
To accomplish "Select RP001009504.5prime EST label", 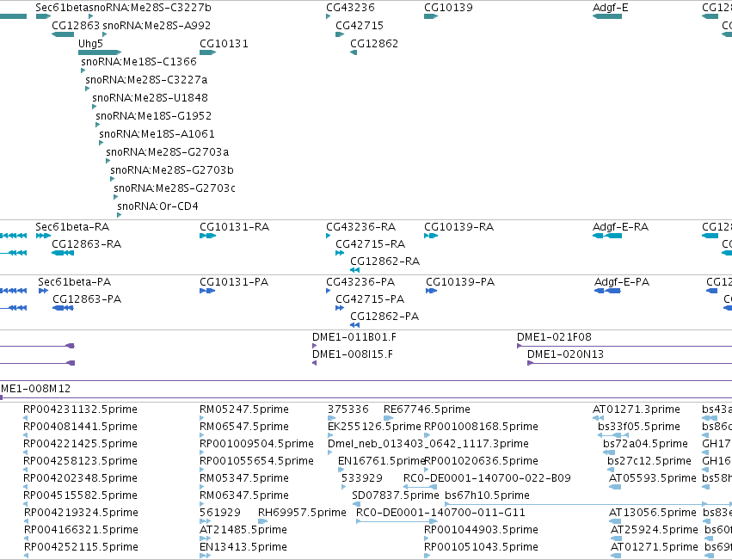I will pos(256,444).
